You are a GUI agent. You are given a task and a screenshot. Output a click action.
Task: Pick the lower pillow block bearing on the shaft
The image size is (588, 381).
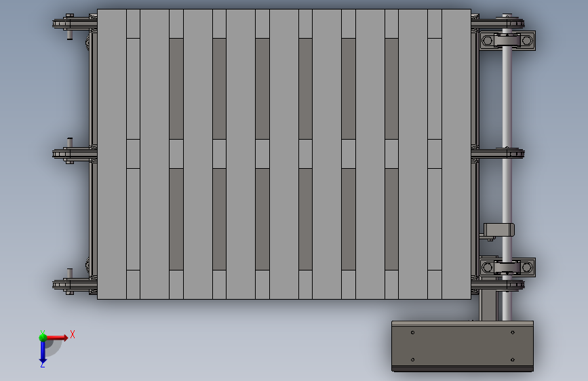coord(507,267)
